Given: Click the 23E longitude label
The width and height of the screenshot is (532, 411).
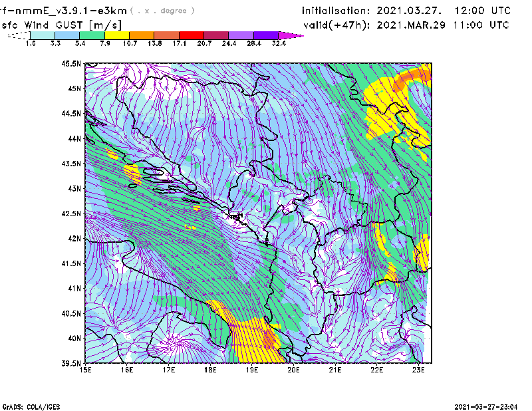Looking at the screenshot, I should (418, 370).
